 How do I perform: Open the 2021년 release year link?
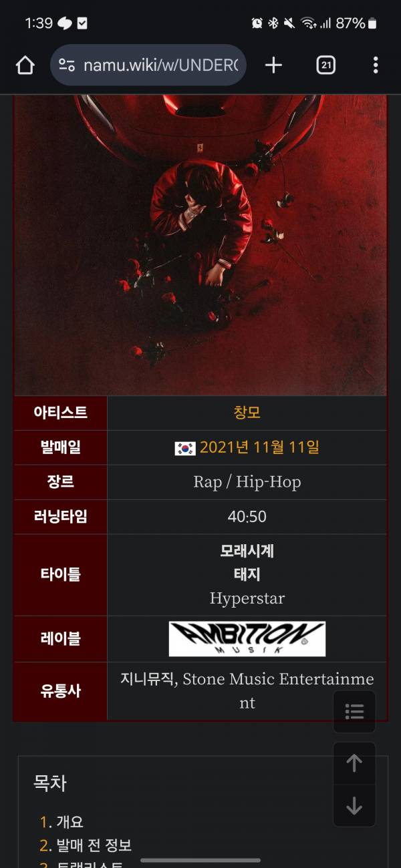tap(225, 447)
